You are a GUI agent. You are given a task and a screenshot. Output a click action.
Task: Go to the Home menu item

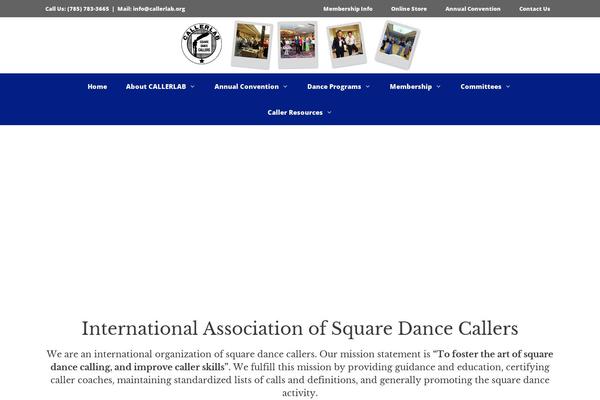pyautogui.click(x=97, y=87)
